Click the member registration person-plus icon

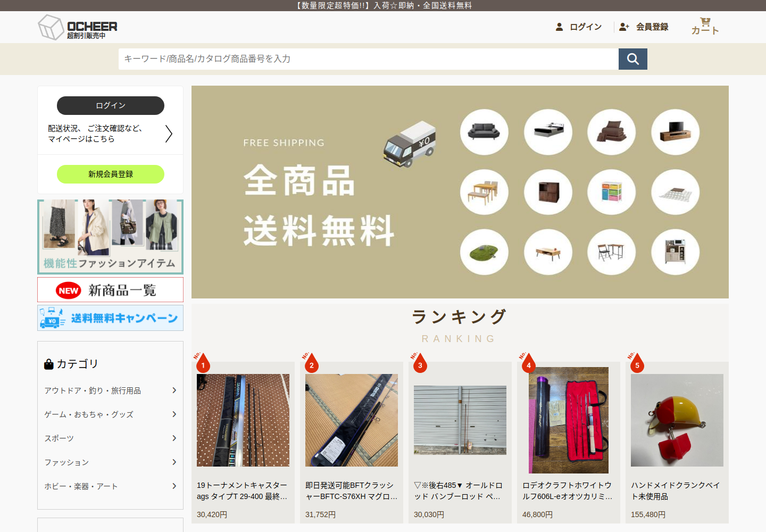click(624, 27)
